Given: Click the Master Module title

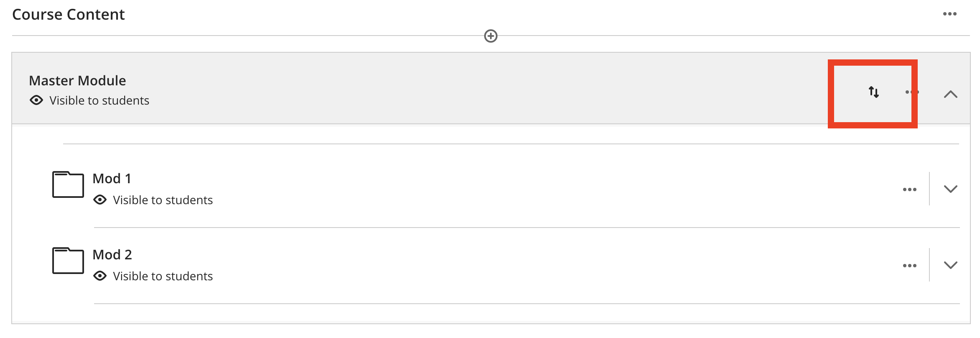Looking at the screenshot, I should pos(77,80).
